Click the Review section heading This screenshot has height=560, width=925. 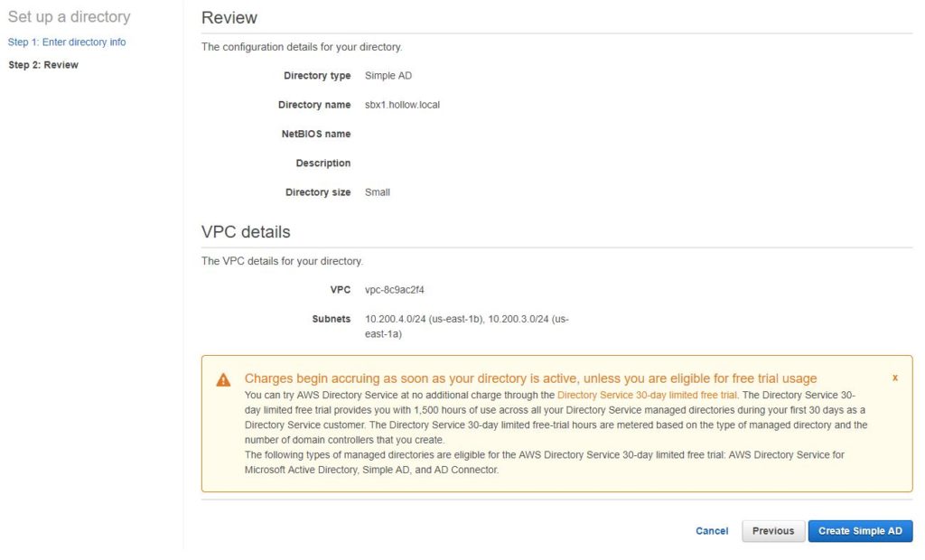pyautogui.click(x=229, y=18)
